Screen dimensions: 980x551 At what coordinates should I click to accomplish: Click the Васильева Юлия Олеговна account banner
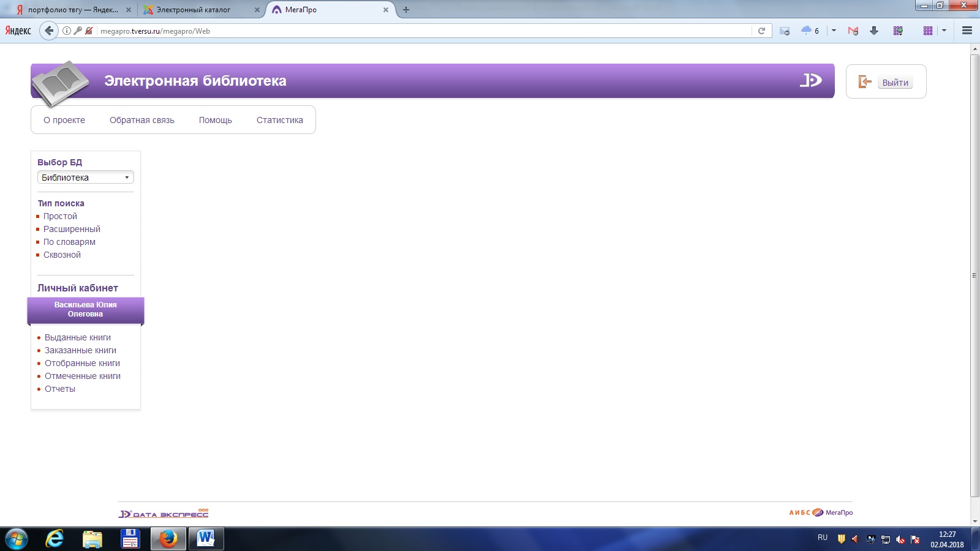pyautogui.click(x=86, y=310)
